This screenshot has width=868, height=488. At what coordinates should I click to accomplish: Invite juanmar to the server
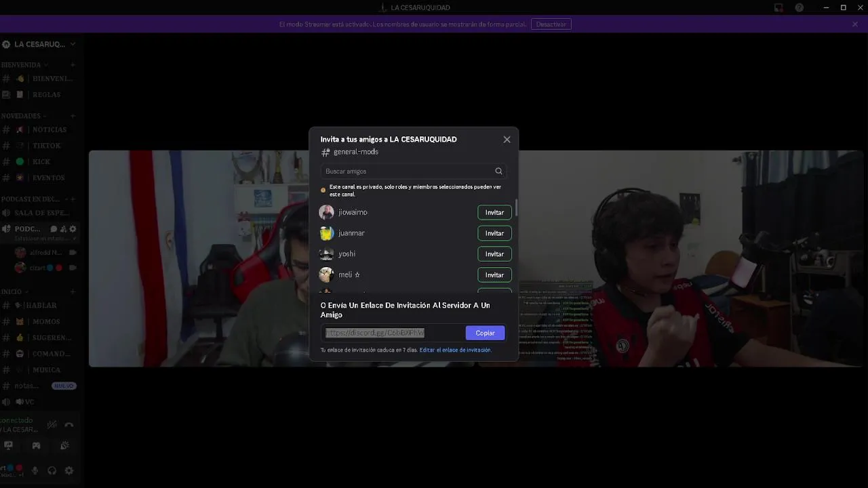click(x=494, y=233)
